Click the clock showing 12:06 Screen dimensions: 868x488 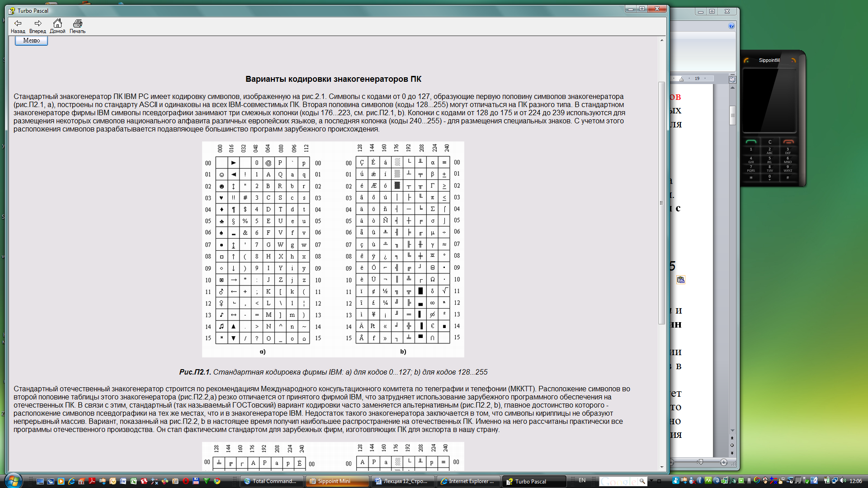point(856,481)
